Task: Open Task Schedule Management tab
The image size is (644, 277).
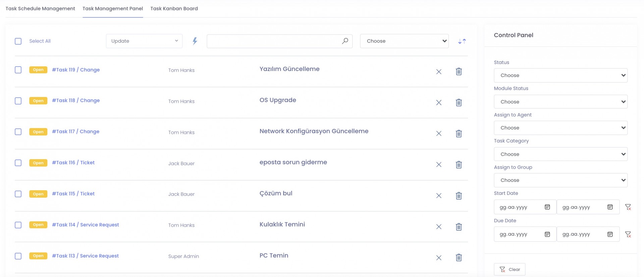Action: [x=40, y=9]
